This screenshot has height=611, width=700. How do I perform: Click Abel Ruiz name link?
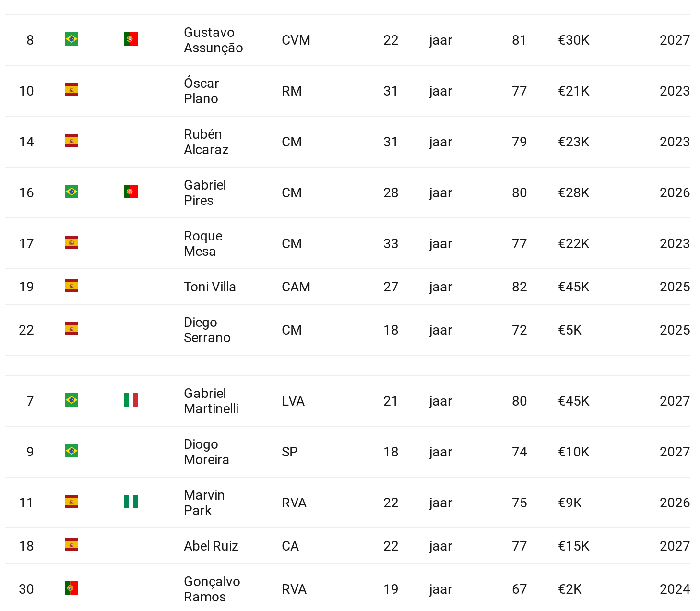pyautogui.click(x=211, y=546)
